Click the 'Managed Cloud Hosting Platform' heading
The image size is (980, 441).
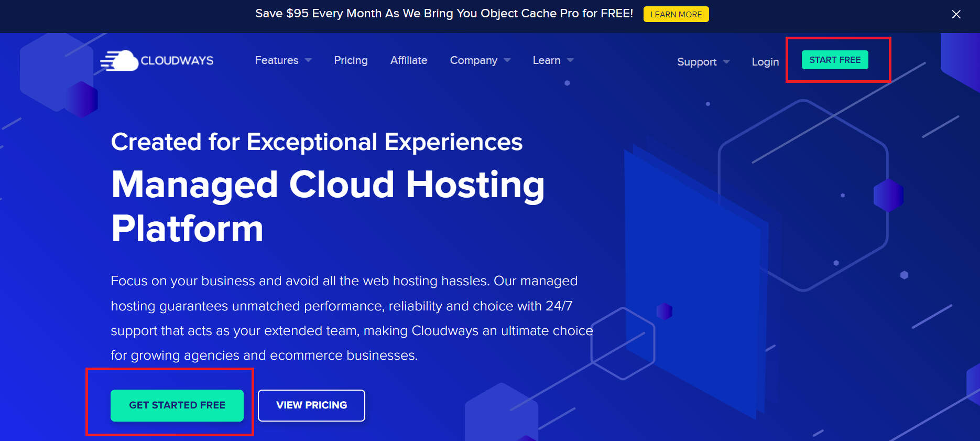[328, 207]
